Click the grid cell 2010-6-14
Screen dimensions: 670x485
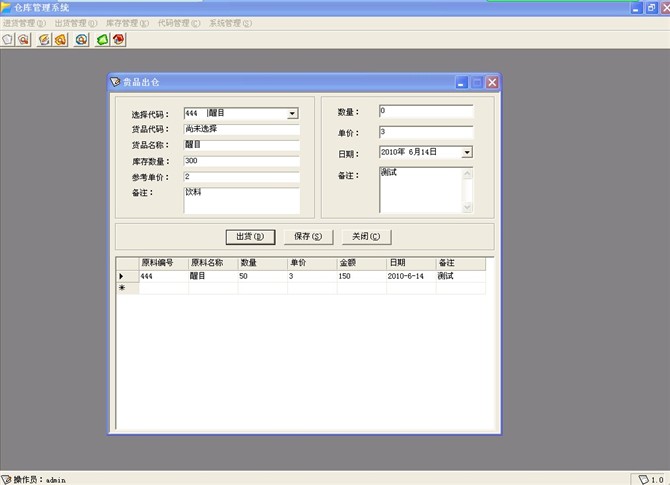click(411, 276)
